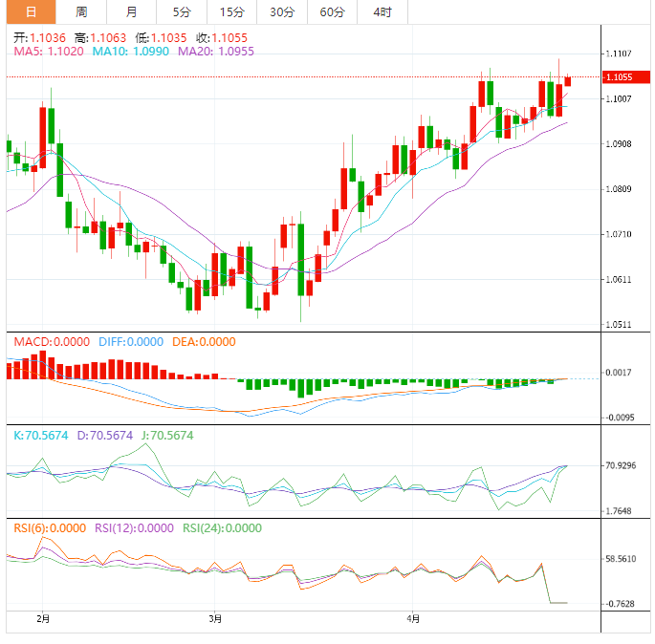
Task: Click the KDJ J value label
Action: pyautogui.click(x=167, y=436)
